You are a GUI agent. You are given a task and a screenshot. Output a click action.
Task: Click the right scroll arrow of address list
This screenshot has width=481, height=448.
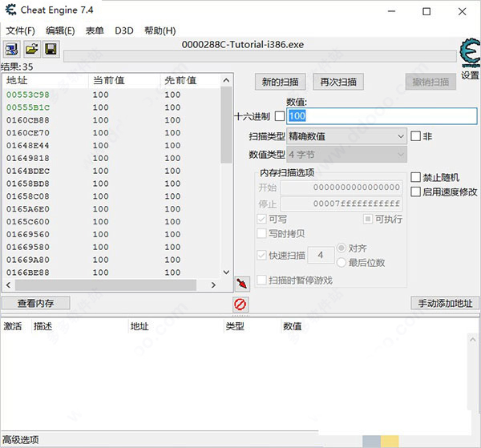213,285
